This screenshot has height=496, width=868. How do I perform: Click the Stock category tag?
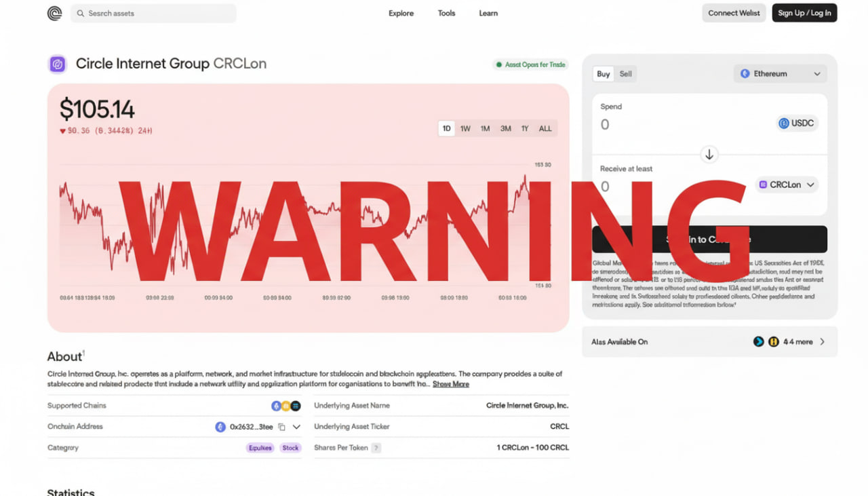pos(290,448)
